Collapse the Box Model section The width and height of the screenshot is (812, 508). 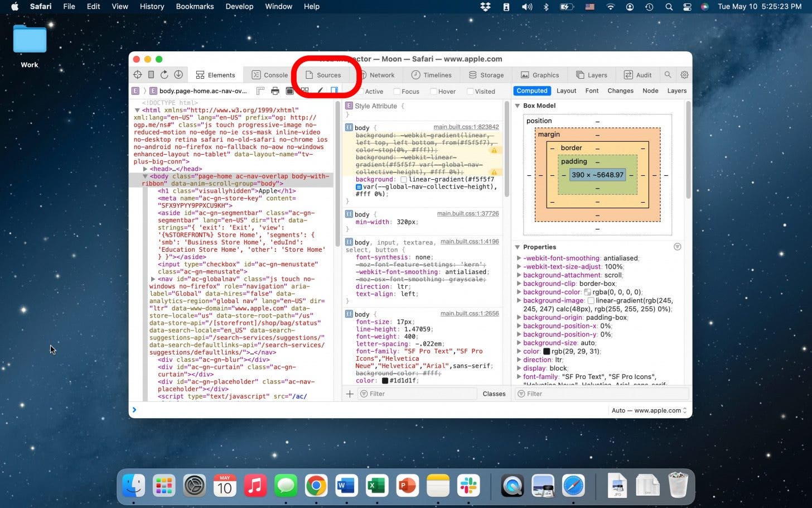coord(518,106)
